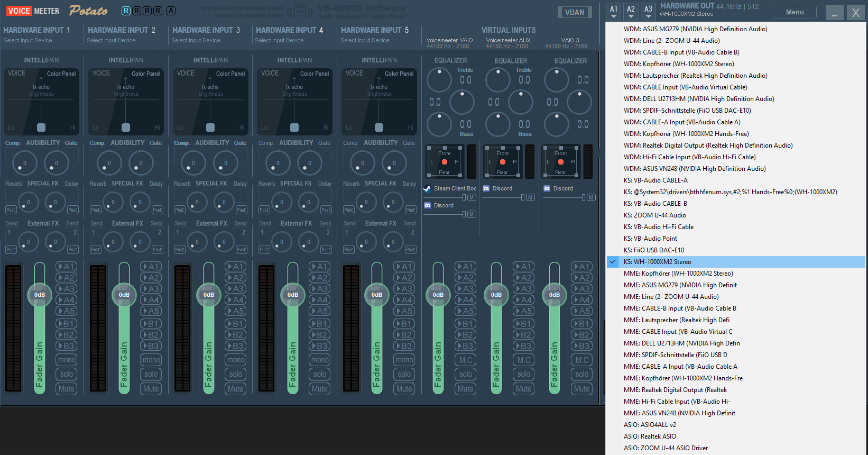Solo Hardware Input 2 strip

click(x=151, y=374)
